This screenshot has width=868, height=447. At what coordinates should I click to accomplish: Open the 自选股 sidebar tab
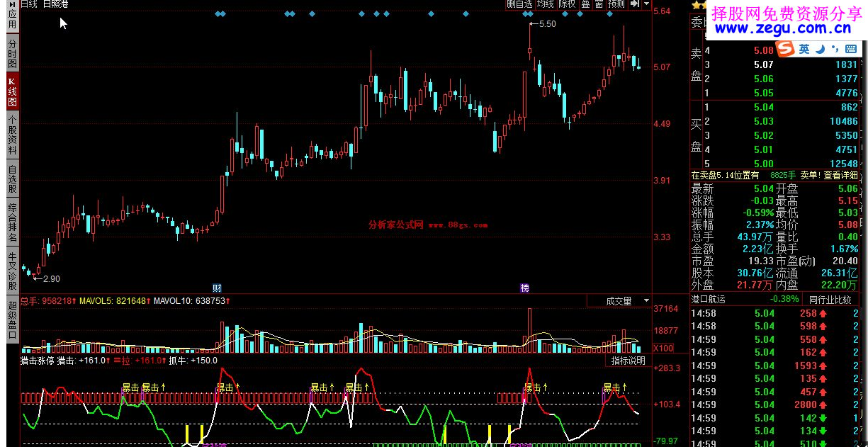pyautogui.click(x=12, y=179)
